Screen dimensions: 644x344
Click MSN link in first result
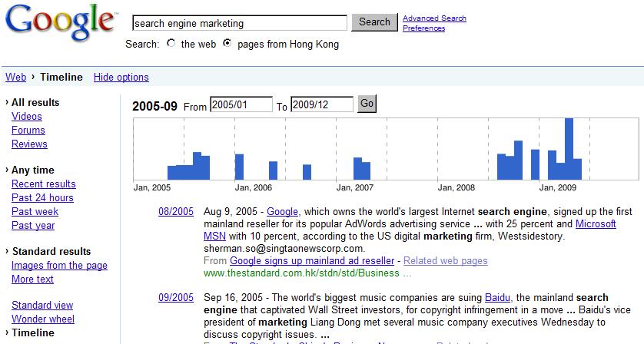click(x=215, y=237)
